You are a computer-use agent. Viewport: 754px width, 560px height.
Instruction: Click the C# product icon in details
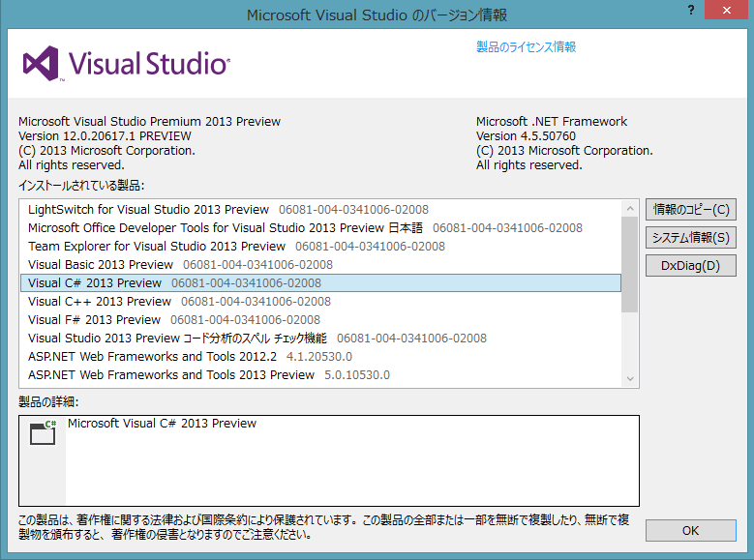[43, 432]
